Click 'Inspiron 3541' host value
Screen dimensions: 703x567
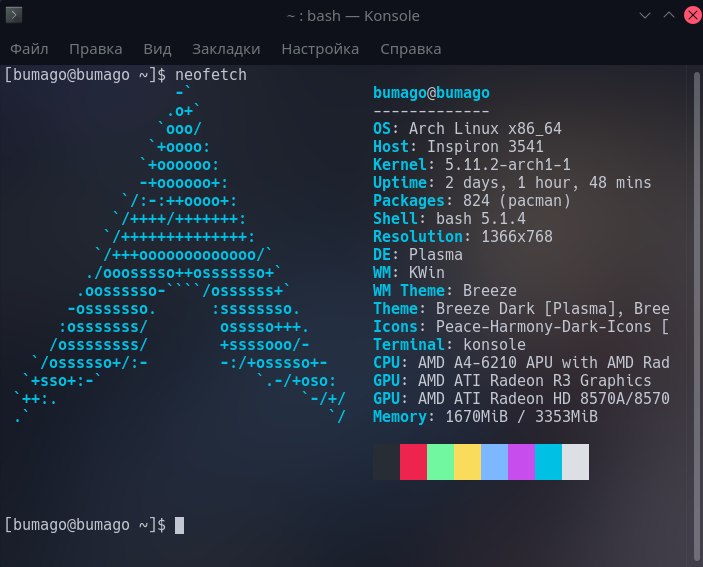485,147
